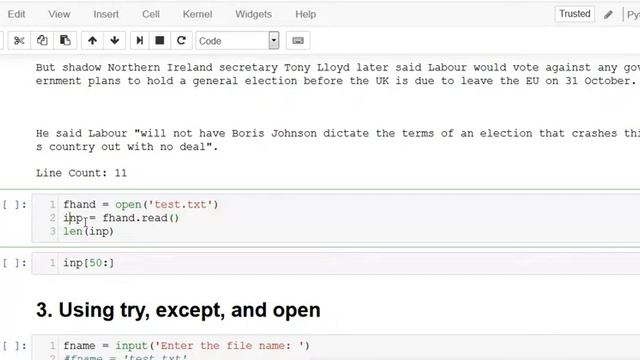Click the Trusted notebook button

coord(575,14)
